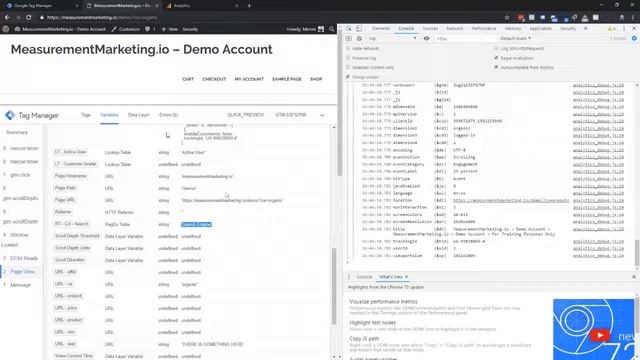Screen dimensions: 640x360
Task: Enable Preserve log checkbox
Action: pyautogui.click(x=348, y=58)
